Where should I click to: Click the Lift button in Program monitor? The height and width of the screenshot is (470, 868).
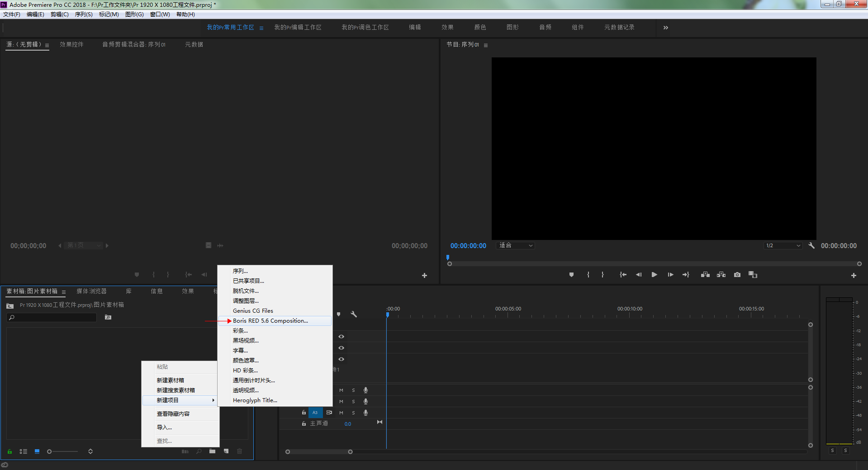point(705,275)
